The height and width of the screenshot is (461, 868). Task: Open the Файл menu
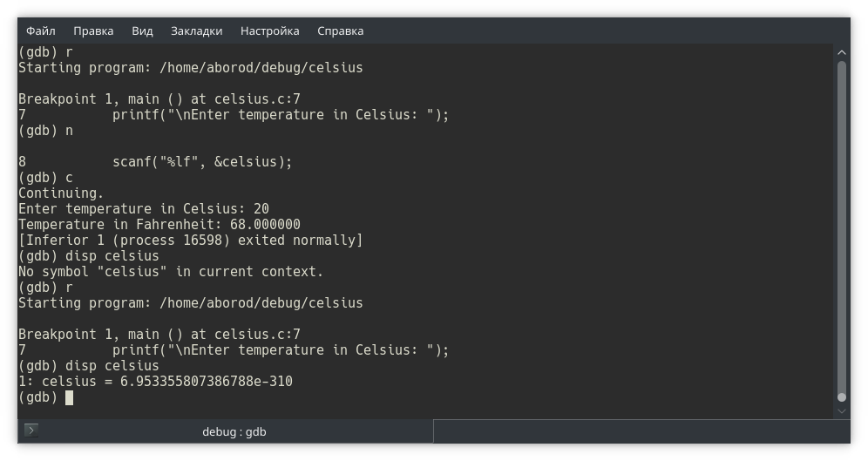click(x=41, y=31)
